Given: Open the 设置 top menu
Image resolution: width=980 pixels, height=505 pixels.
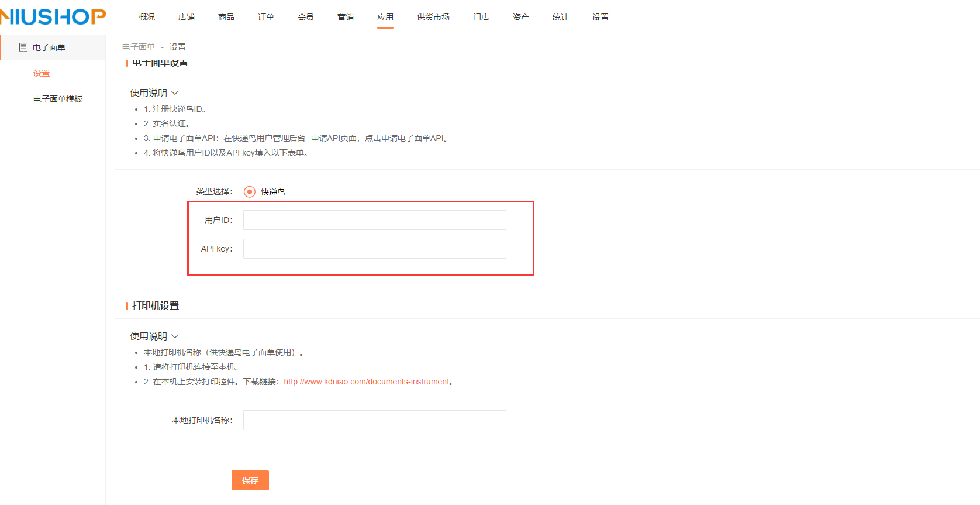Looking at the screenshot, I should point(601,18).
